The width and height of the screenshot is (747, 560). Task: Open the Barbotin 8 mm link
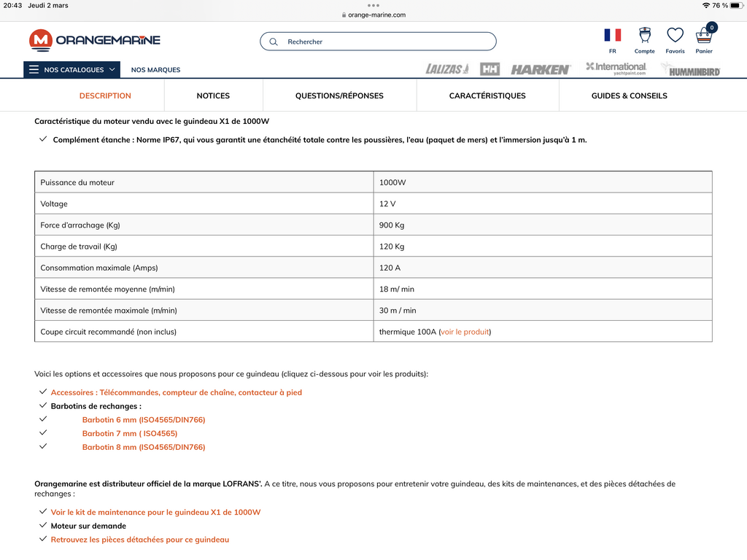point(144,447)
